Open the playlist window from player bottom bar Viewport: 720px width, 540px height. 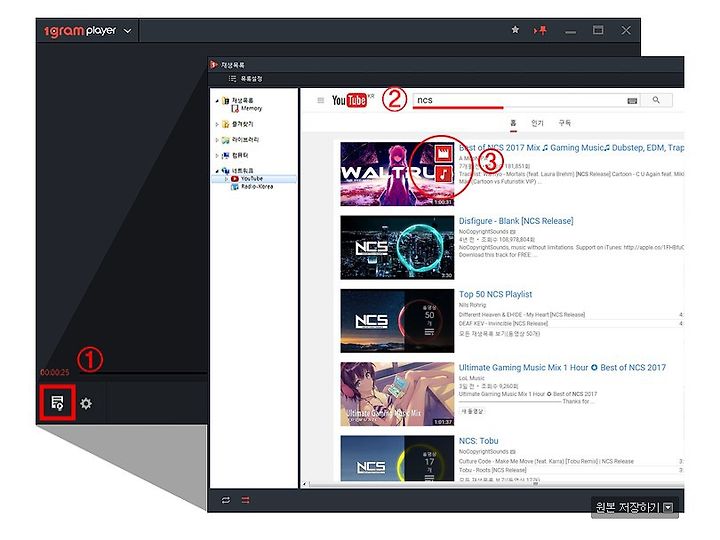pyautogui.click(x=57, y=403)
